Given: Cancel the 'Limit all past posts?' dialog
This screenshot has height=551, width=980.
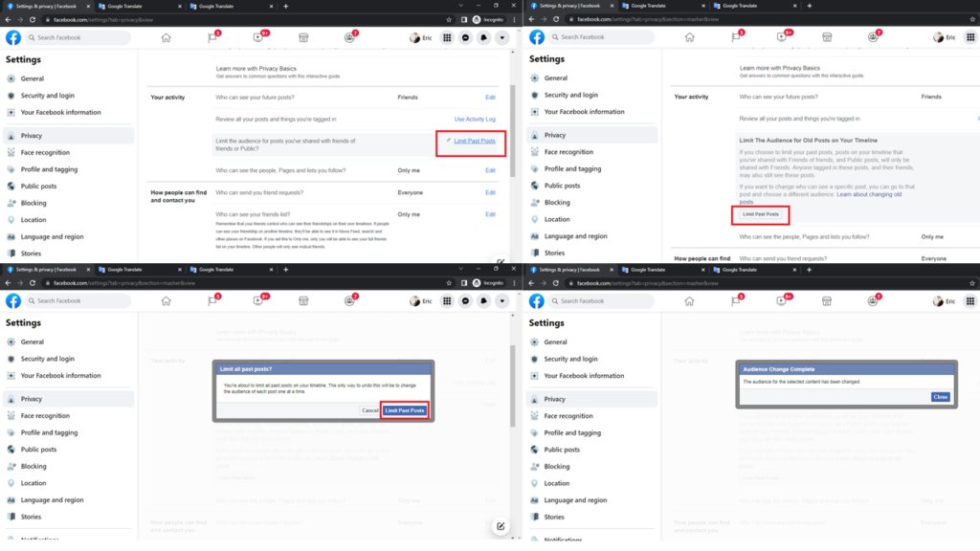Looking at the screenshot, I should tap(369, 410).
